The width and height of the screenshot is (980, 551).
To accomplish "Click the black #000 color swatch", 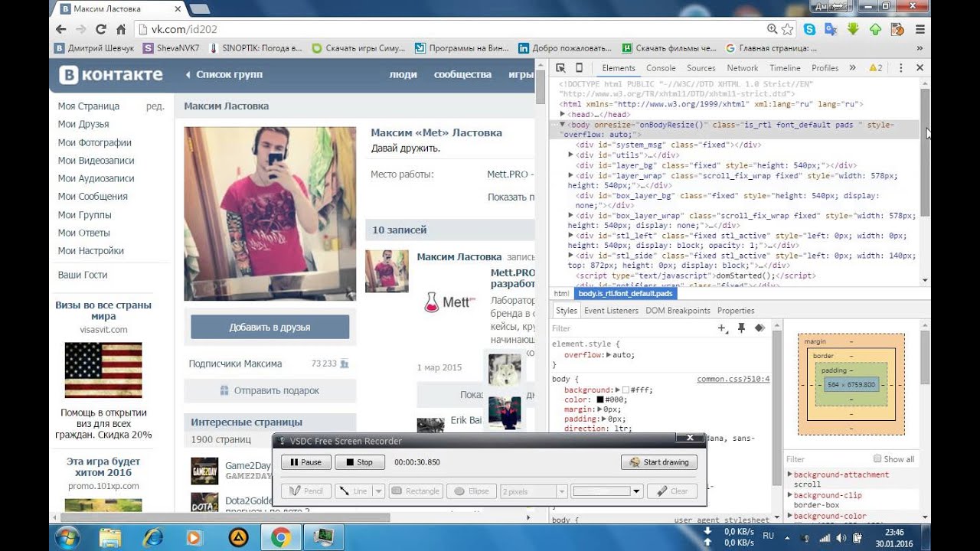I will pyautogui.click(x=601, y=399).
